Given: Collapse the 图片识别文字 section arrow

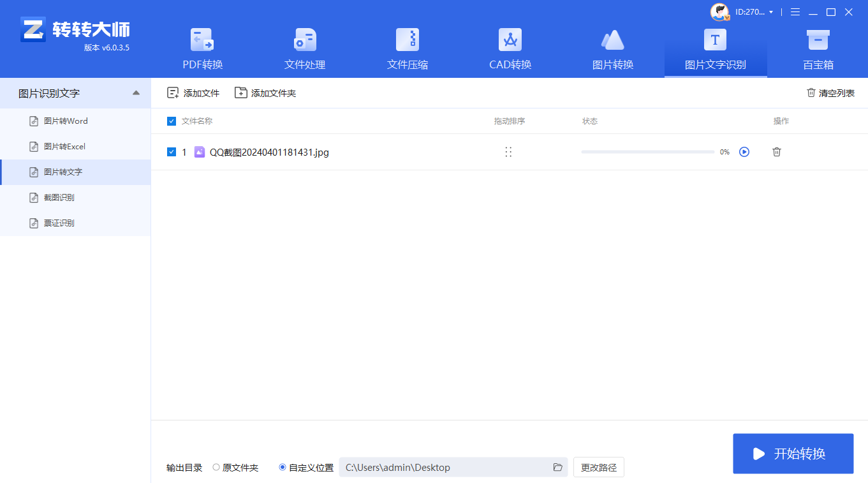Looking at the screenshot, I should 136,93.
